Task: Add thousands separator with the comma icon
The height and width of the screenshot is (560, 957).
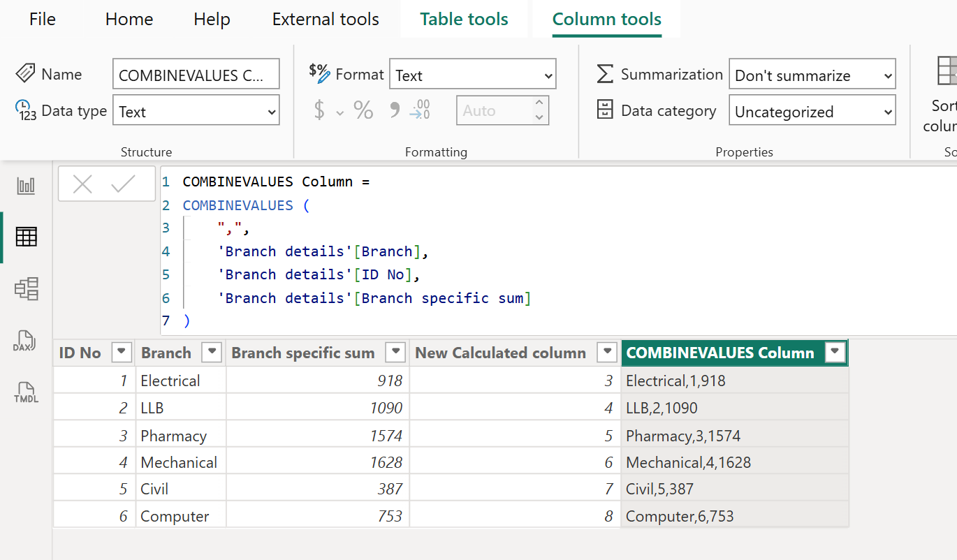Action: (394, 110)
